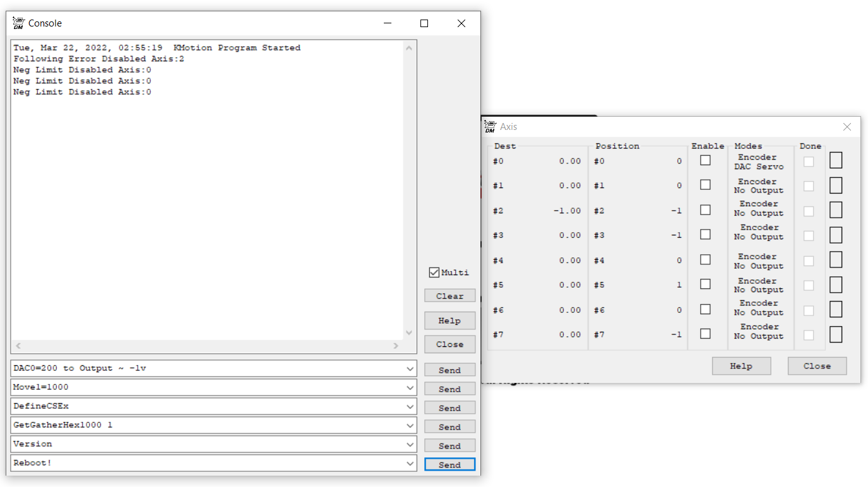Viewport: 868px width, 487px height.
Task: Click the Axis window DM title icon
Action: 490,127
